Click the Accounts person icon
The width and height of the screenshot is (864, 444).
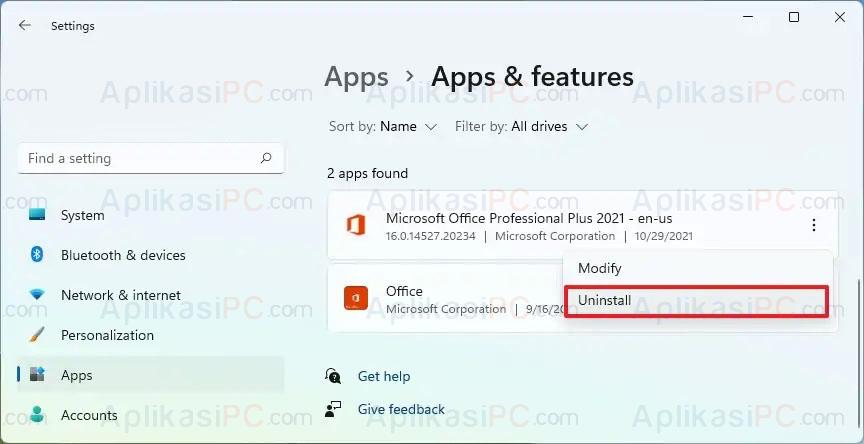37,414
